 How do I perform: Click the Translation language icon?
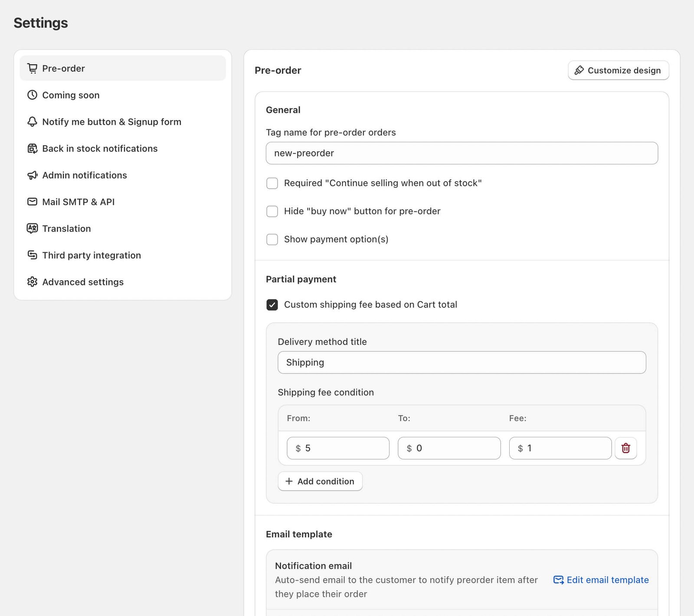point(32,229)
